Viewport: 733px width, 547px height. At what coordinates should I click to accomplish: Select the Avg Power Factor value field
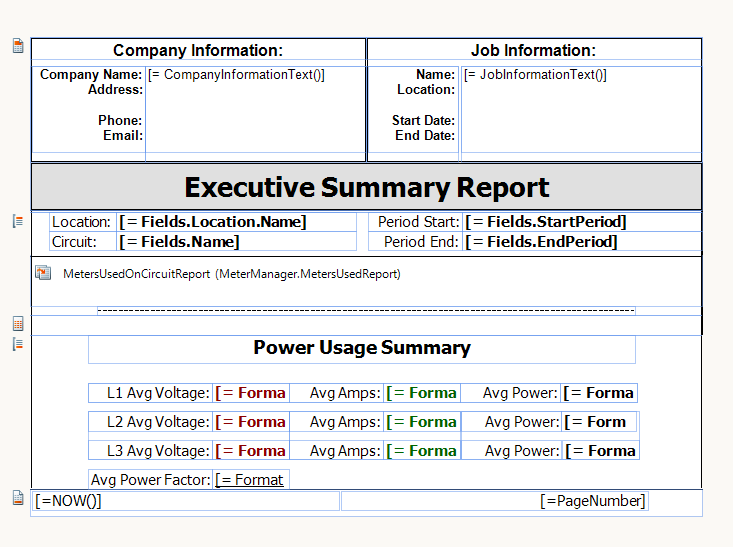pyautogui.click(x=251, y=480)
